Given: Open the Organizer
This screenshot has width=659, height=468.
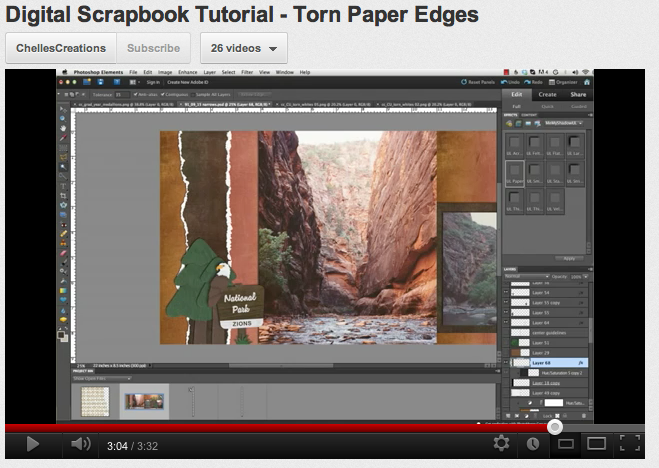Looking at the screenshot, I should [563, 82].
